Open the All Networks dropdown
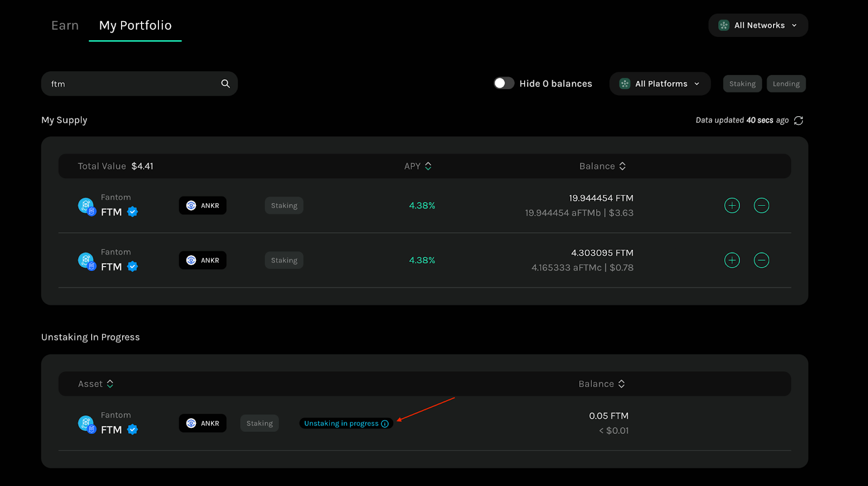 [x=758, y=26]
